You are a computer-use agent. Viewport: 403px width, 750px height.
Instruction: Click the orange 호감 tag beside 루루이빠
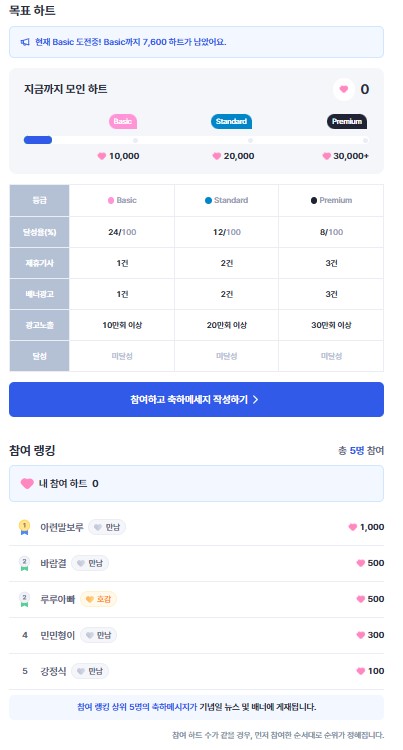[x=98, y=599]
